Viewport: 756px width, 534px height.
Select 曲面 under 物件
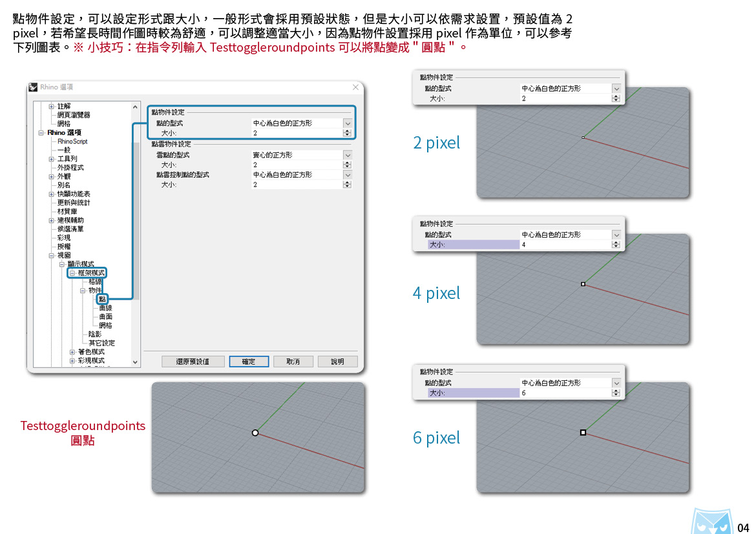pos(105,316)
